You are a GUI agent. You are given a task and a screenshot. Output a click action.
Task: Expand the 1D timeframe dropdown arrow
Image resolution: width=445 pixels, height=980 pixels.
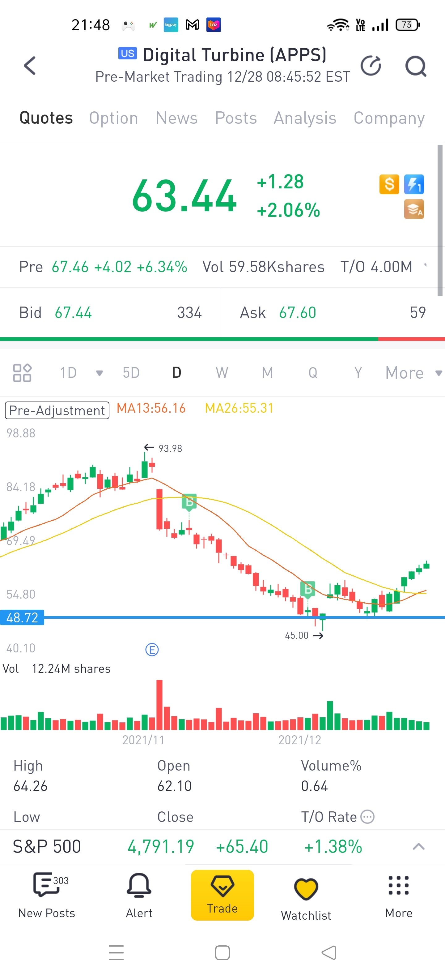coord(100,373)
